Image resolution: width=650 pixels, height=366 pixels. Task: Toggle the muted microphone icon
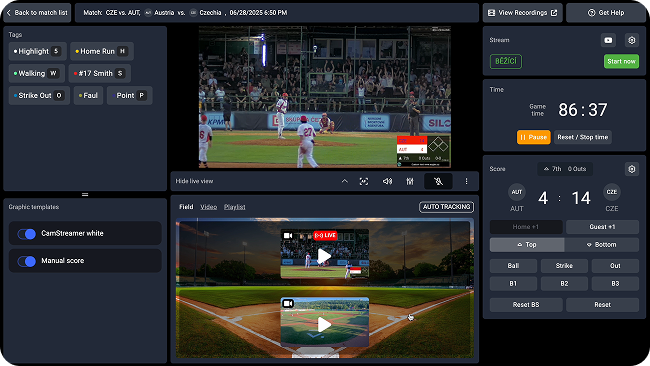438,182
